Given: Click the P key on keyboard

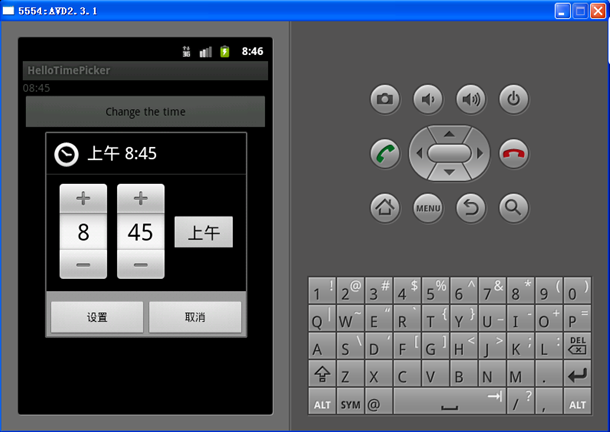Looking at the screenshot, I should coord(577,318).
